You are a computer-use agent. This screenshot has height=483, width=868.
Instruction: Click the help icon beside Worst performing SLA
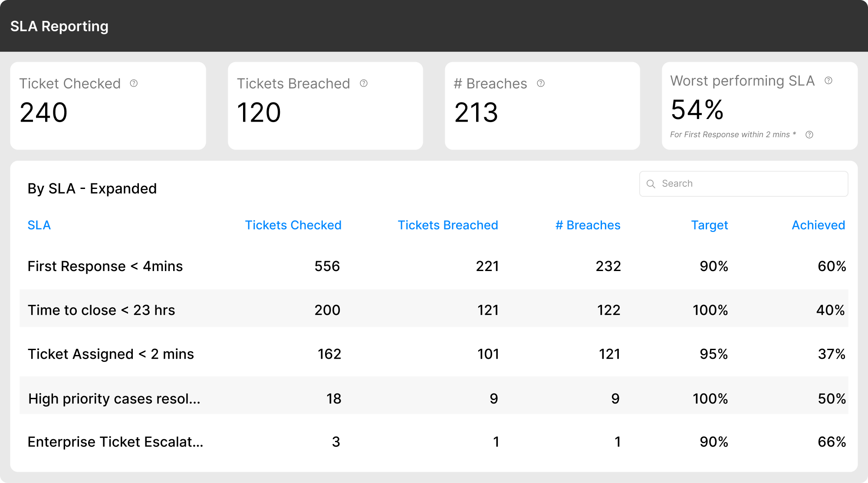tap(829, 80)
